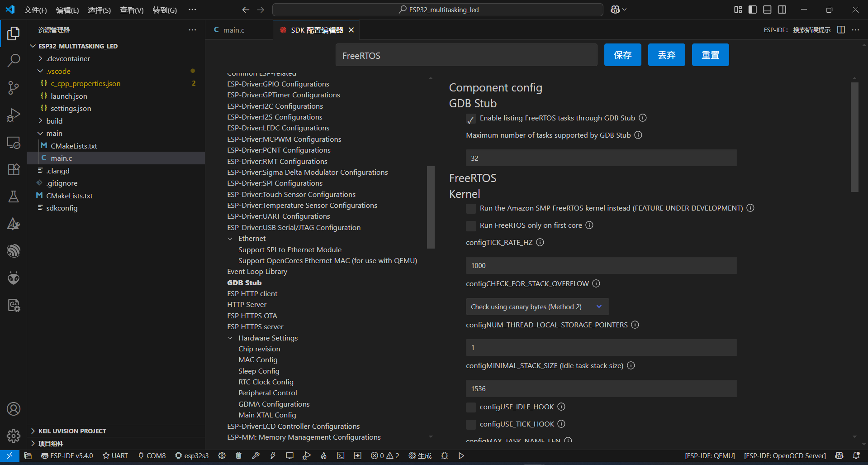Click the settings panel vertical scrollbar

tap(854, 137)
